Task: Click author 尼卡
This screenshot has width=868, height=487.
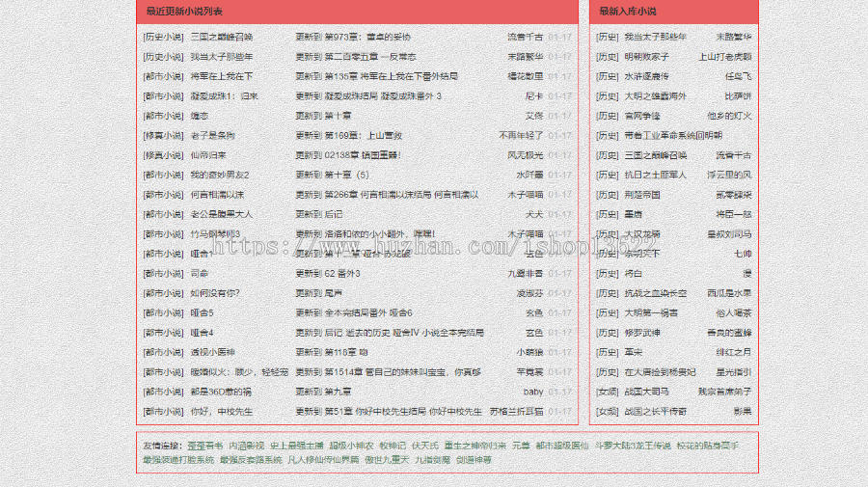Action: tap(533, 96)
